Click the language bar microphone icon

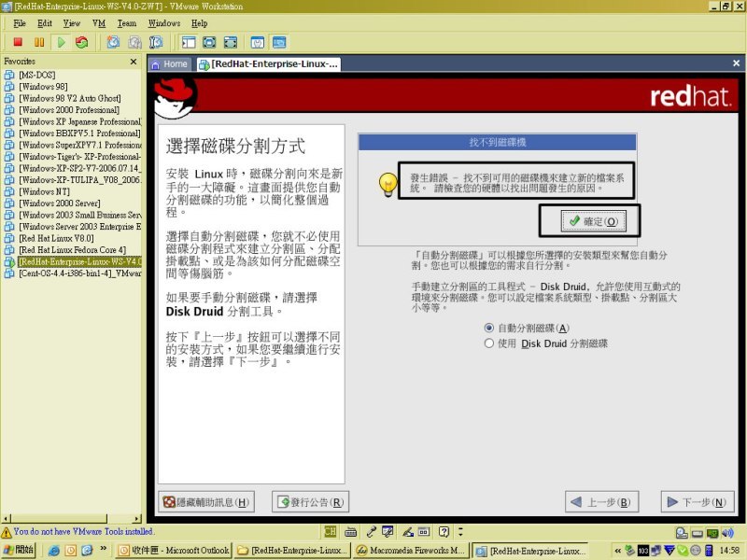click(x=371, y=531)
